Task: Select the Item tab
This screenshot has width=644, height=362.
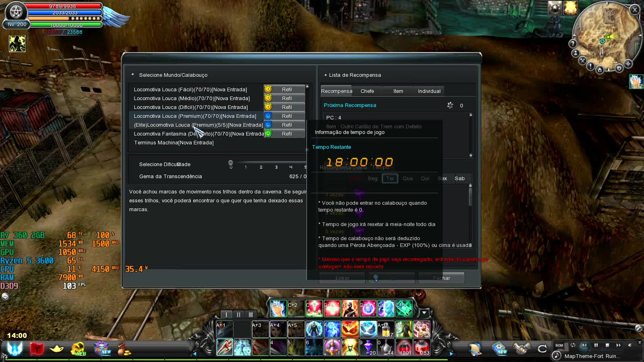Action: point(398,91)
